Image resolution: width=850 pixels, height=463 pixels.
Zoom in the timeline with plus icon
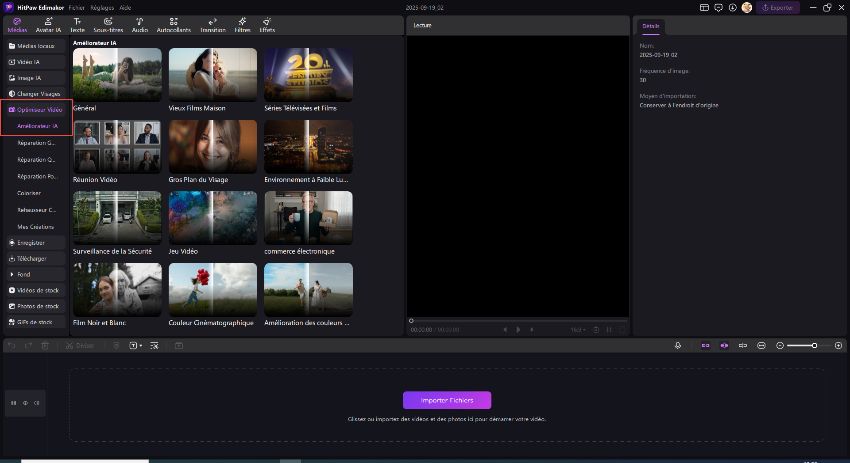point(838,345)
